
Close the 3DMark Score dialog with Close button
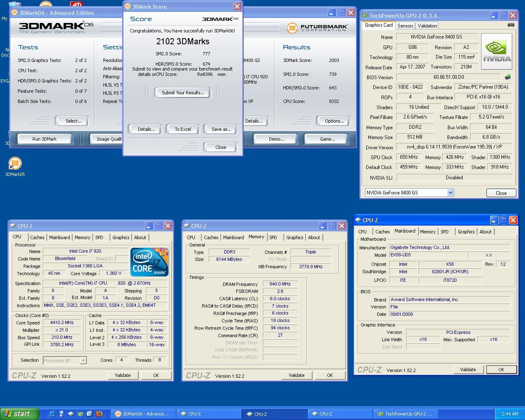[x=221, y=147]
